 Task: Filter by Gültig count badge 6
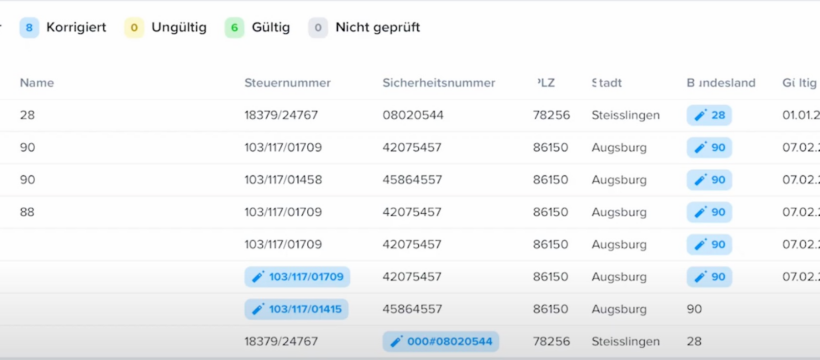pos(234,27)
